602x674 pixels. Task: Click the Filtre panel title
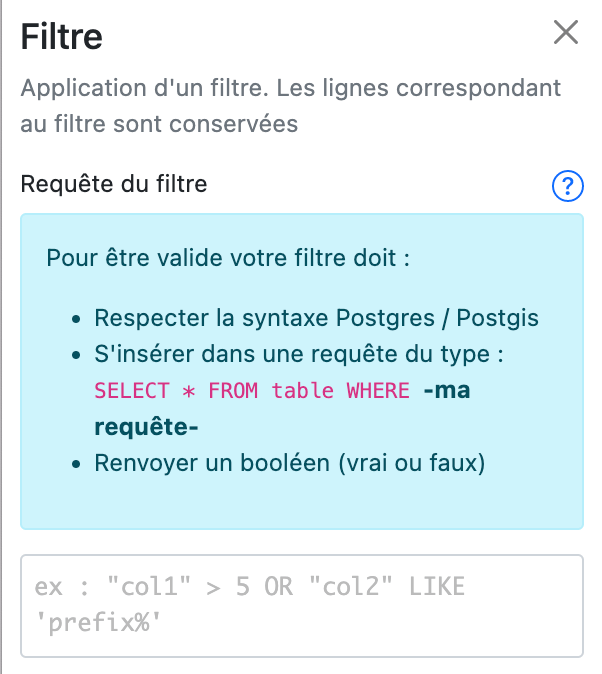pyautogui.click(x=62, y=38)
